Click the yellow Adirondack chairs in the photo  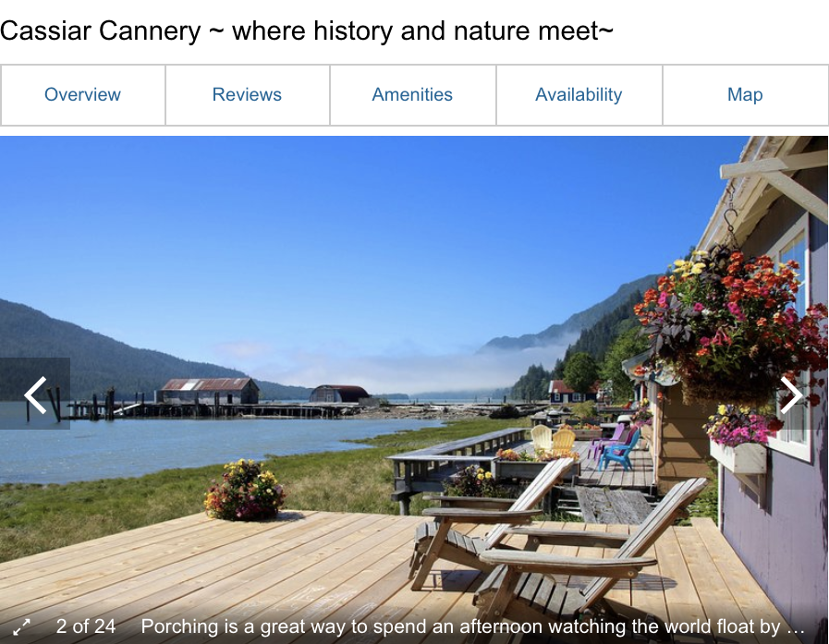point(553,440)
